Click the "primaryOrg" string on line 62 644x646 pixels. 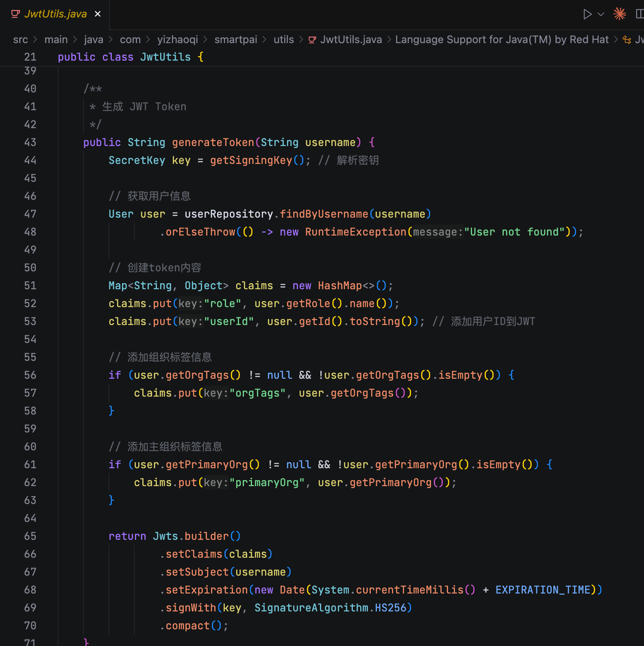267,482
